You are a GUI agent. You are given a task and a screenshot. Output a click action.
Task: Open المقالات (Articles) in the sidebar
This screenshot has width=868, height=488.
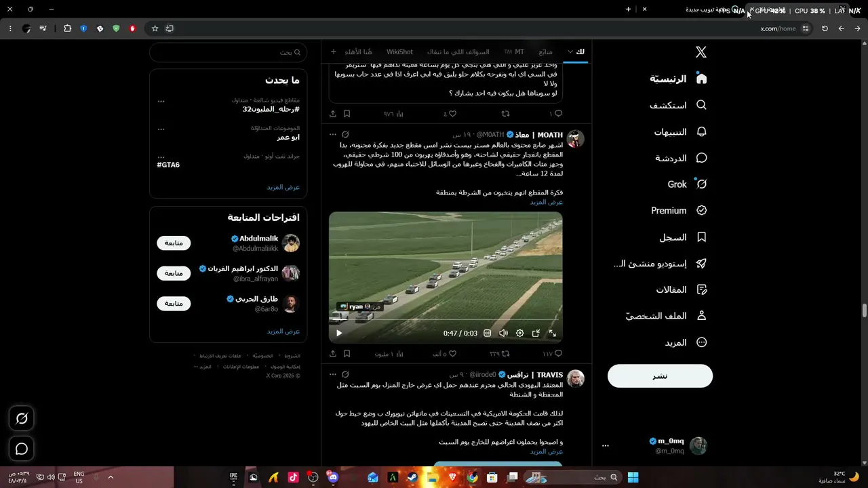coord(682,290)
